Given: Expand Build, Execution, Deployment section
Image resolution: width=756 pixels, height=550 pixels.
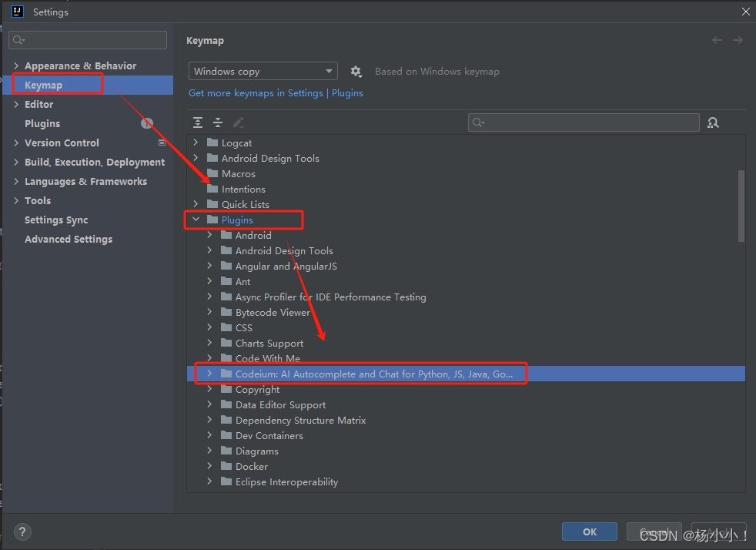Looking at the screenshot, I should click(x=16, y=162).
